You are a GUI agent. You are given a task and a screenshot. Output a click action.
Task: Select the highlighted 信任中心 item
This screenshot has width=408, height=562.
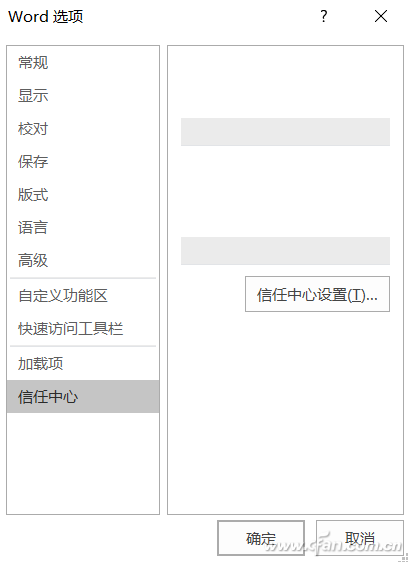pyautogui.click(x=83, y=397)
